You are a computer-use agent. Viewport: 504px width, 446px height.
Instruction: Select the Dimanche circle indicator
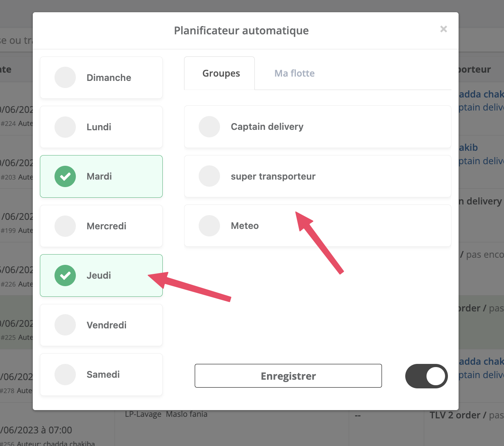[65, 77]
